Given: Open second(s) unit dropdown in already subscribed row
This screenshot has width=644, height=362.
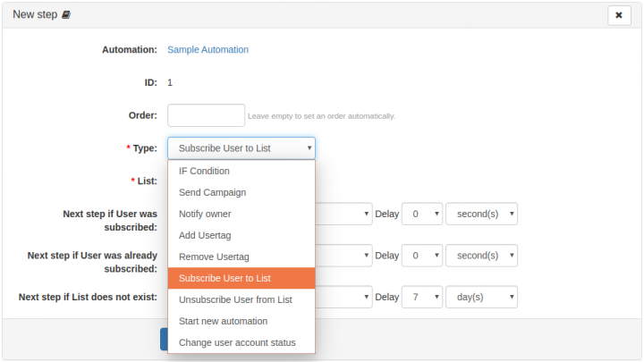Looking at the screenshot, I should (481, 256).
